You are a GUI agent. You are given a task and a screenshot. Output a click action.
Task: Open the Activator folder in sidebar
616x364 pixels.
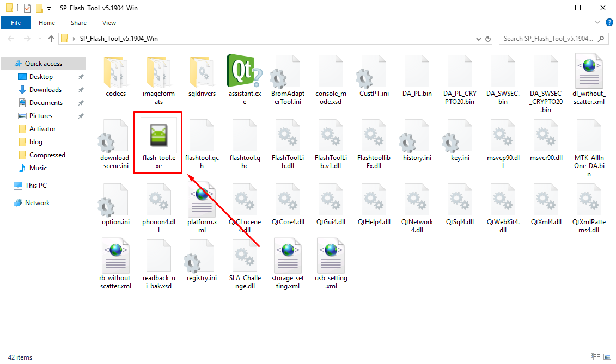point(42,129)
